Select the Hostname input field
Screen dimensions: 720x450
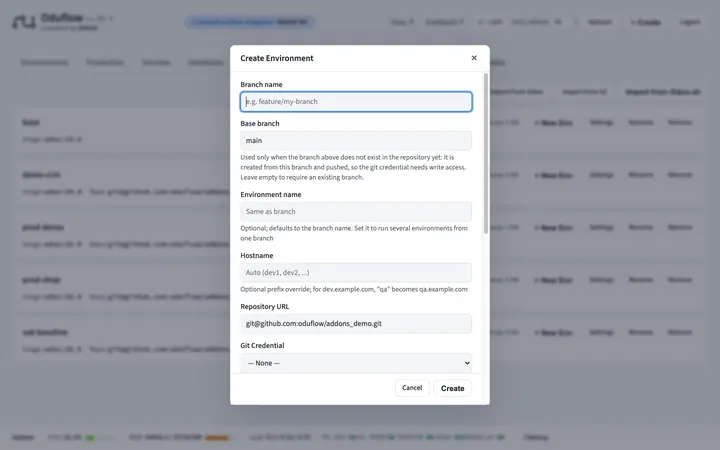(356, 273)
